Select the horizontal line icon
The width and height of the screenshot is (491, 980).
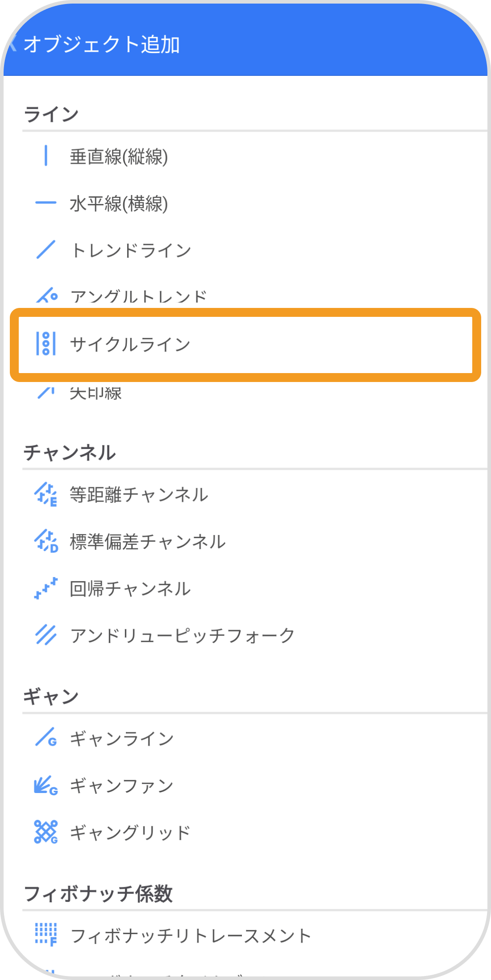[46, 203]
